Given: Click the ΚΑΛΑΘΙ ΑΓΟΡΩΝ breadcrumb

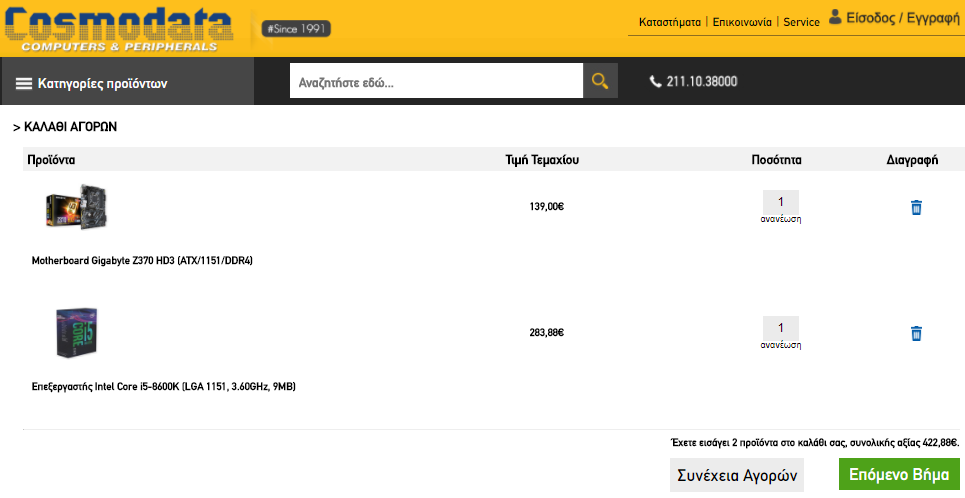Looking at the screenshot, I should pos(70,127).
